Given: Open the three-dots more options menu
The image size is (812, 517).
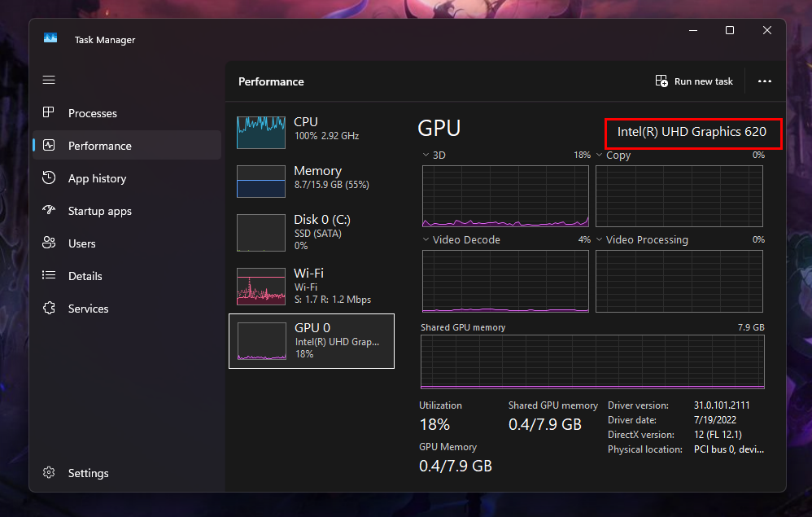Looking at the screenshot, I should pyautogui.click(x=764, y=81).
